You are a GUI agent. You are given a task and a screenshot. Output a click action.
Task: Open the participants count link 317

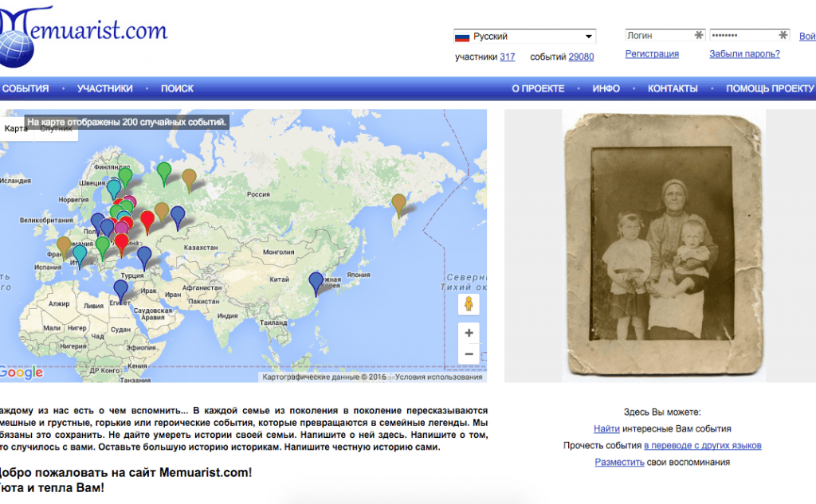tap(507, 57)
